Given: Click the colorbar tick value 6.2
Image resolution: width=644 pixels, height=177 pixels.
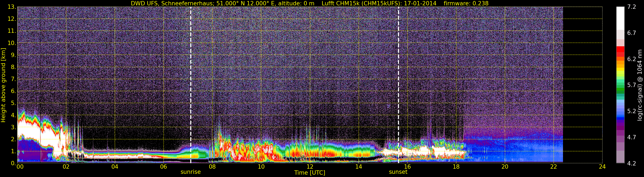Looking at the screenshot, I should (x=632, y=59).
